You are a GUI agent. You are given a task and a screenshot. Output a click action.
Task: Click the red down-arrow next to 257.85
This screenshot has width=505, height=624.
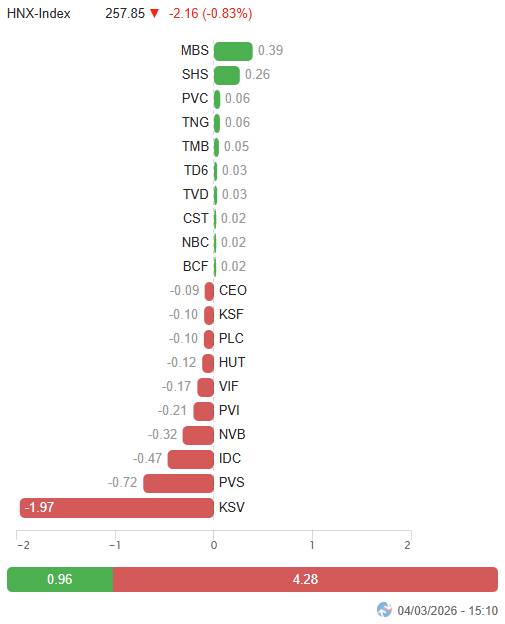tap(154, 14)
